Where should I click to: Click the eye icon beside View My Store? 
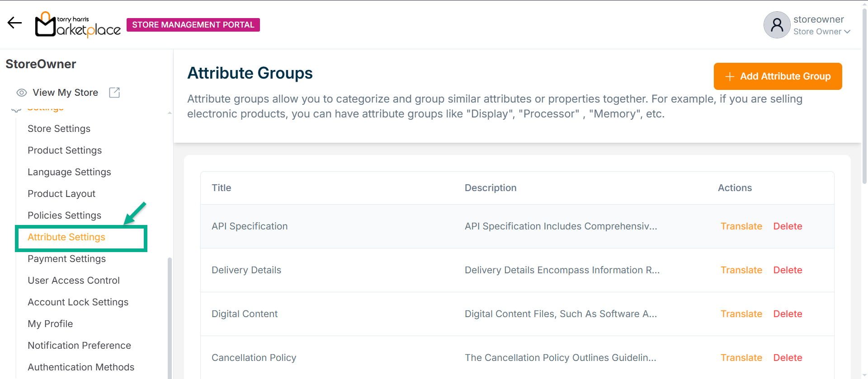click(21, 93)
